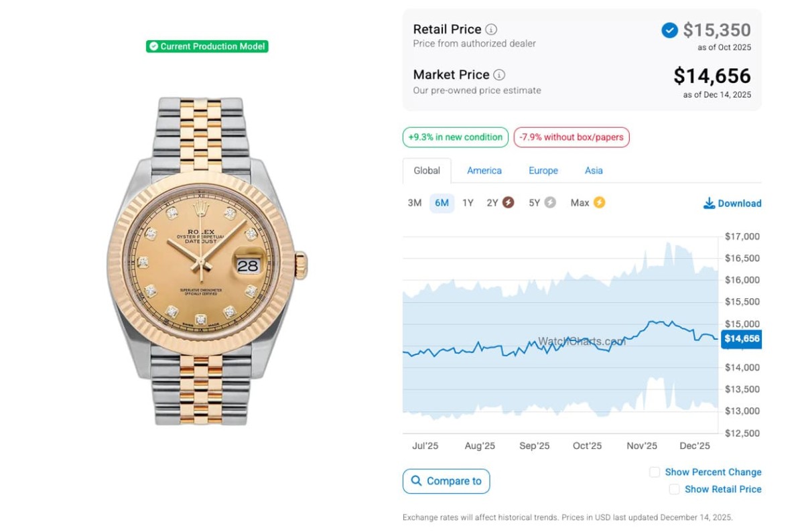
Task: Select the 6M time range option
Action: coord(442,203)
